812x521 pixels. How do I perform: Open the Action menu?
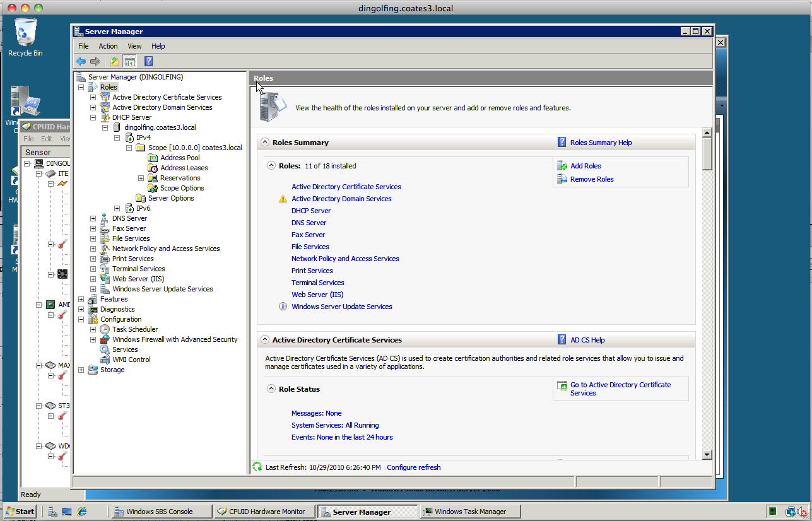[x=108, y=46]
